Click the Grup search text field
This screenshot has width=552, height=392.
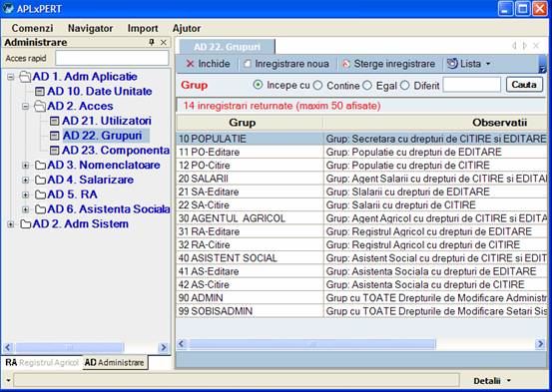pyautogui.click(x=472, y=85)
